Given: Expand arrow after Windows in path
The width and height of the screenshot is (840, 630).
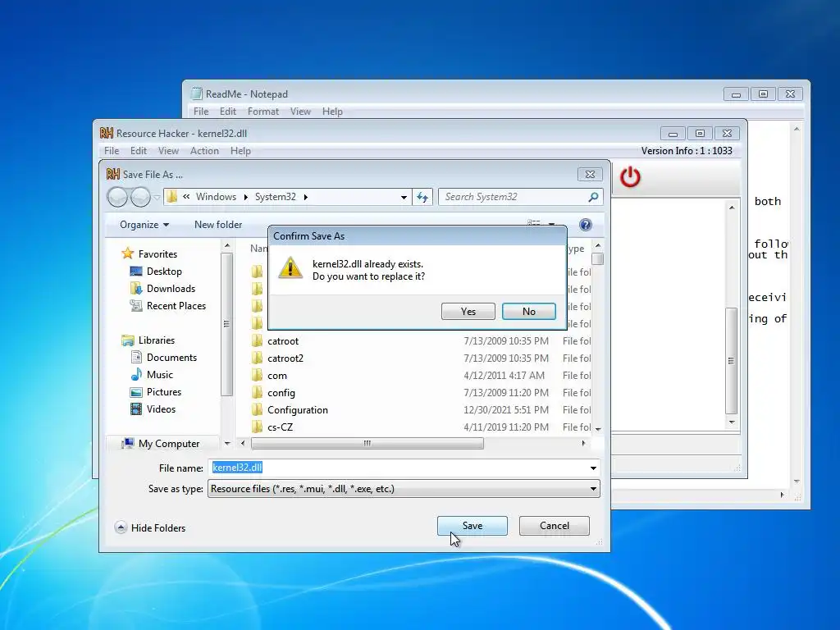Looking at the screenshot, I should click(246, 197).
